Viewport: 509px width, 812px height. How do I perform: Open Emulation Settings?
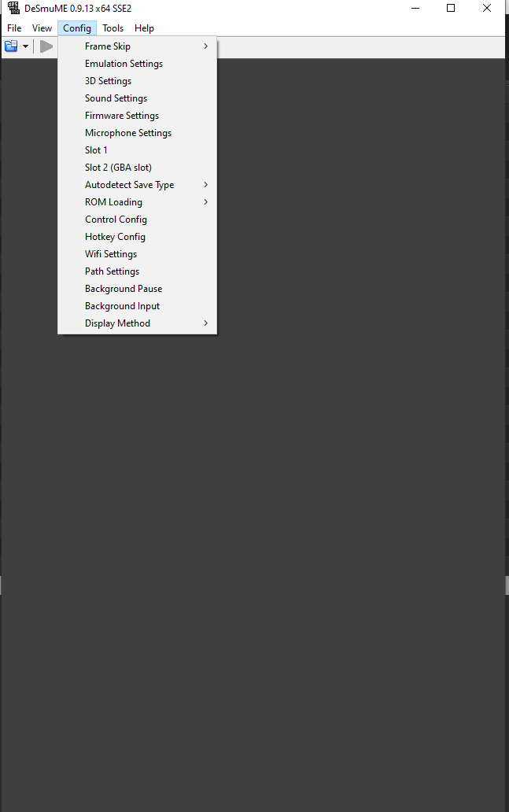pos(137,64)
